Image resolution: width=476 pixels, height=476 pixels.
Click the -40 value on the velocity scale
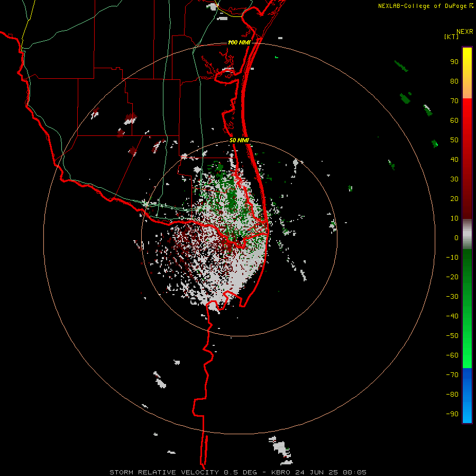click(x=452, y=316)
